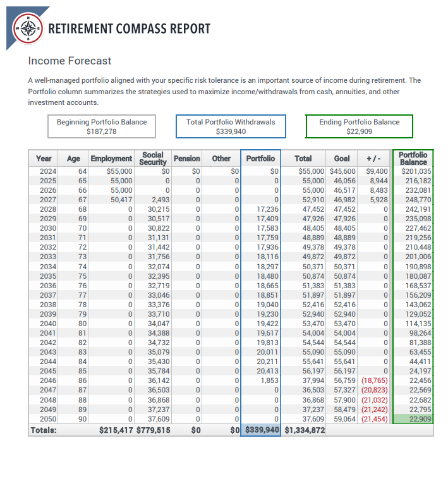Select total value 52,940

click(313, 314)
